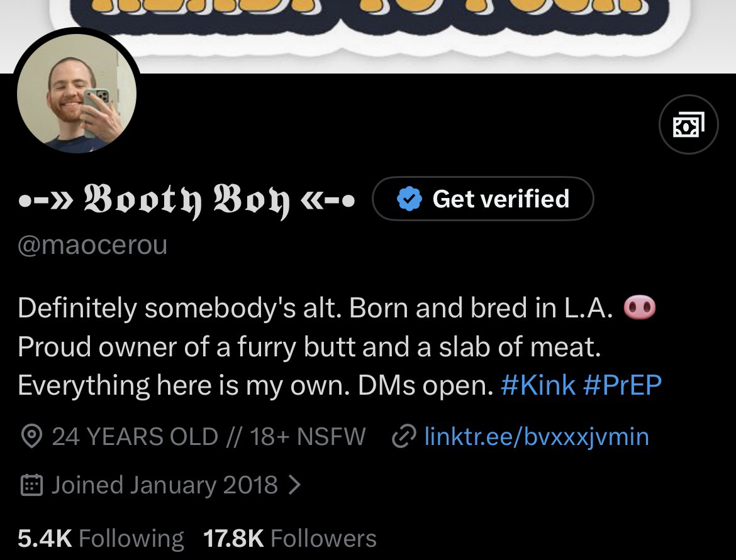Image resolution: width=736 pixels, height=560 pixels.
Task: Tap the 24 YEARS OLD location text
Action: click(208, 436)
